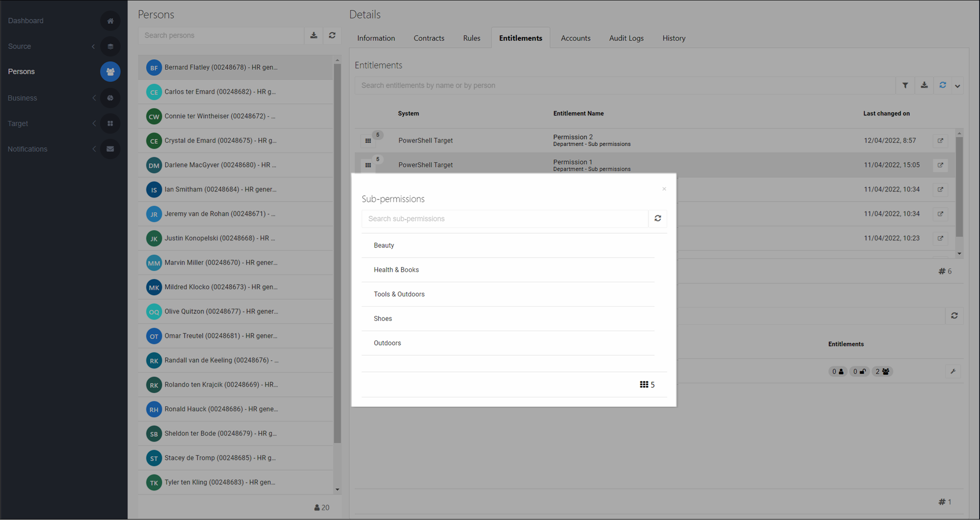Close the Sub-permissions dialog
The height and width of the screenshot is (520, 980).
[664, 189]
